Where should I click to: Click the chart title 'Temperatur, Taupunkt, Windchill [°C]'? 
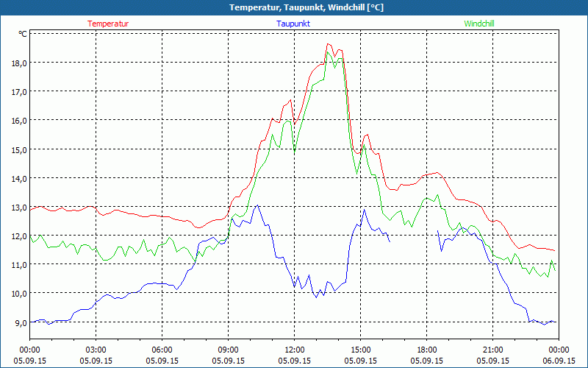tap(306, 7)
